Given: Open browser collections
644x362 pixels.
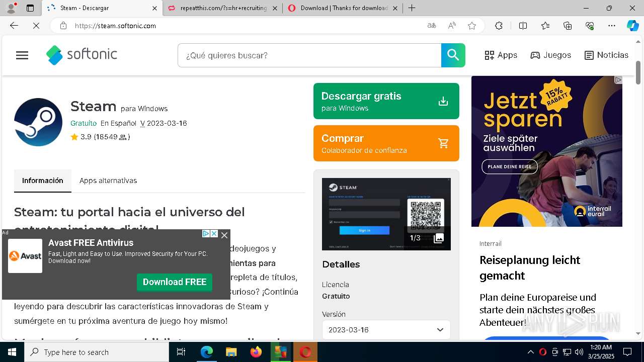Looking at the screenshot, I should 568,26.
